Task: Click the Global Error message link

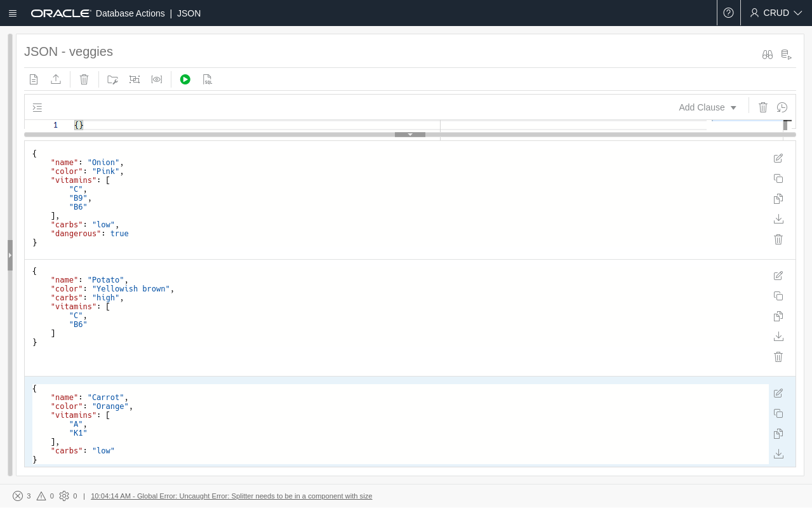Action: point(231,496)
